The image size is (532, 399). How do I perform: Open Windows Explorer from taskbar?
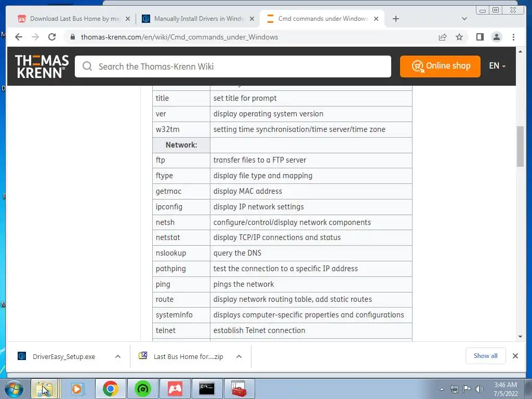coord(45,389)
